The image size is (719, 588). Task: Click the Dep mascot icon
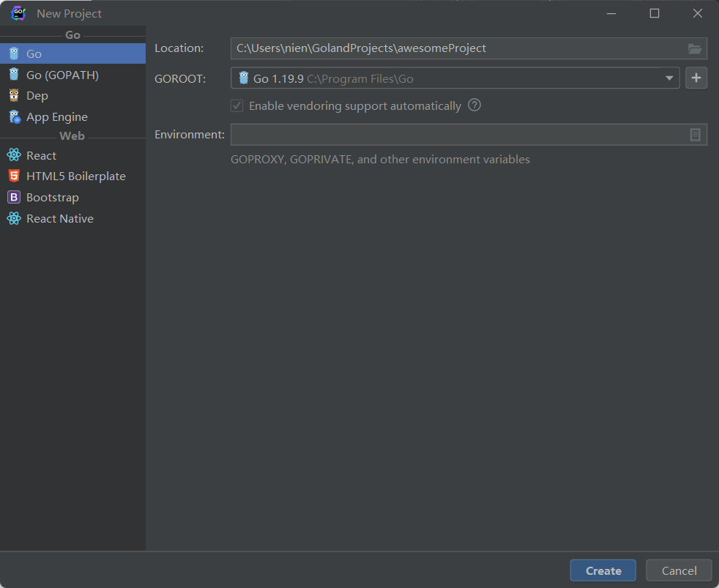tap(14, 95)
